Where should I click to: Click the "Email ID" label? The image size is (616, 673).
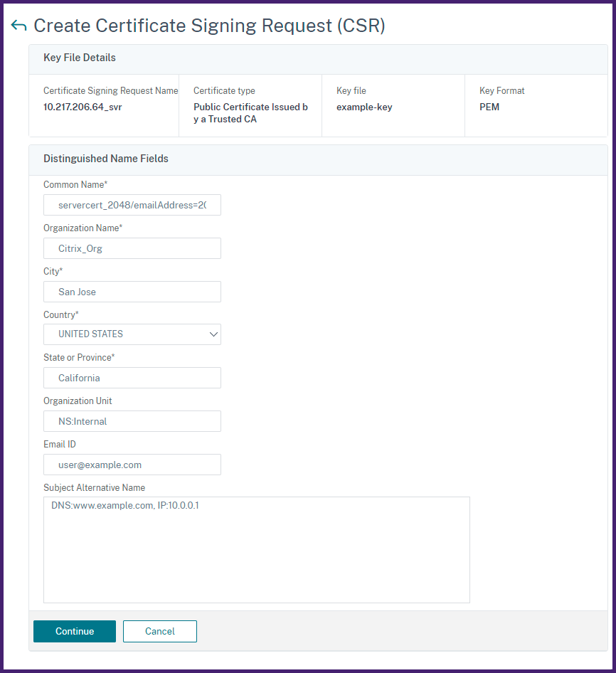(x=60, y=444)
